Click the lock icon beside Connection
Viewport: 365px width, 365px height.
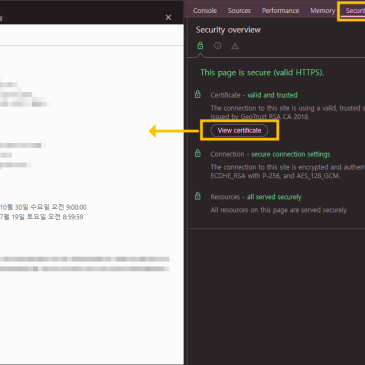click(198, 153)
